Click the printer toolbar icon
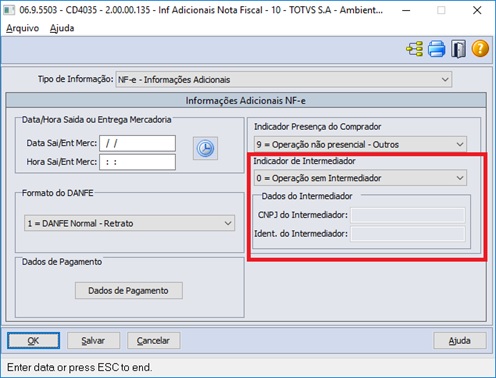Image resolution: width=496 pixels, height=378 pixels. (436, 49)
